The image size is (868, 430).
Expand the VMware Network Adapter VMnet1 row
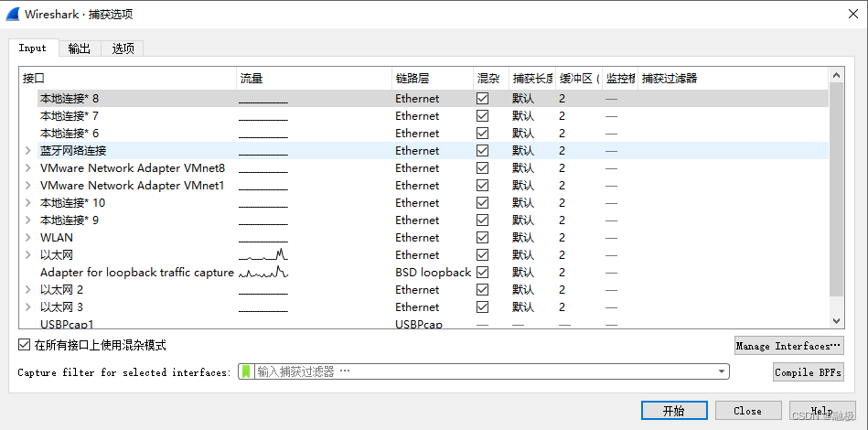click(28, 186)
